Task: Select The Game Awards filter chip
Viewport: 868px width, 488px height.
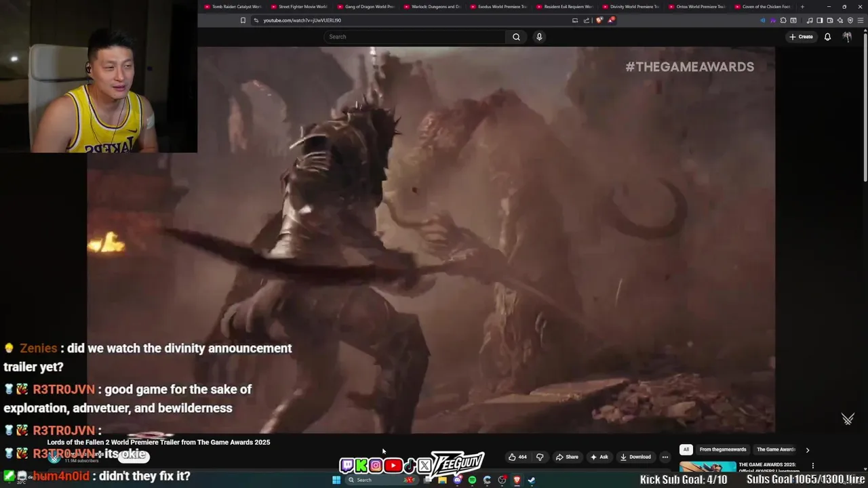Action: click(776, 449)
